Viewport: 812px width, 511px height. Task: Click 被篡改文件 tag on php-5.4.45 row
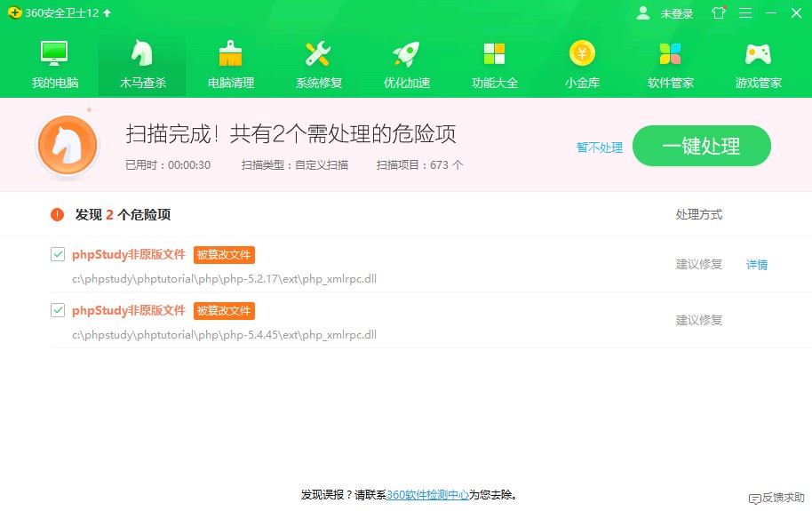pos(224,311)
